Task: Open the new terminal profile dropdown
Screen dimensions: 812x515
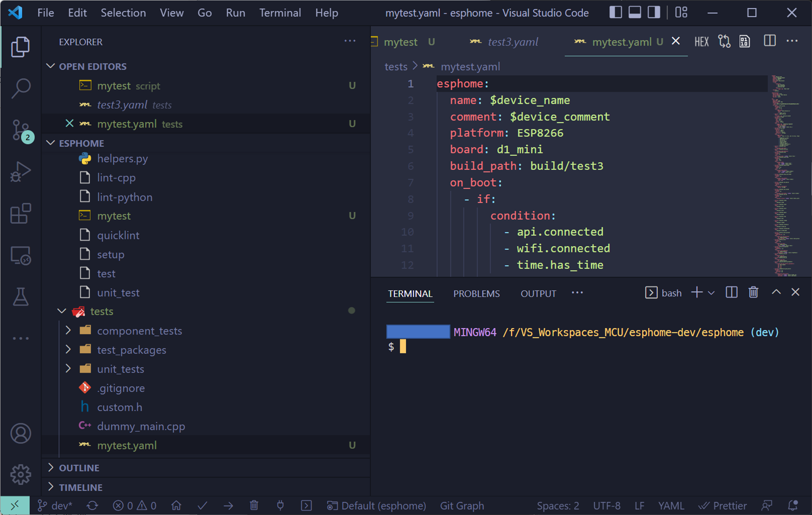Action: 711,293
